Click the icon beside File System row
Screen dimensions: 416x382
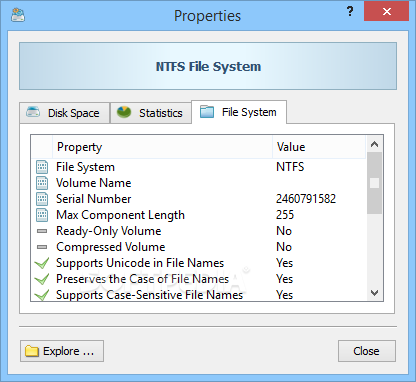(42, 167)
